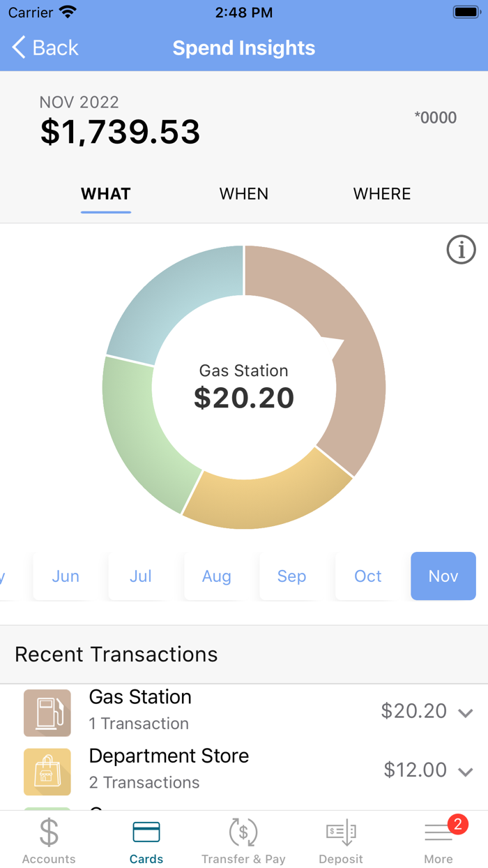The image size is (488, 868).
Task: Open the chart info tooltip
Action: pos(461,250)
